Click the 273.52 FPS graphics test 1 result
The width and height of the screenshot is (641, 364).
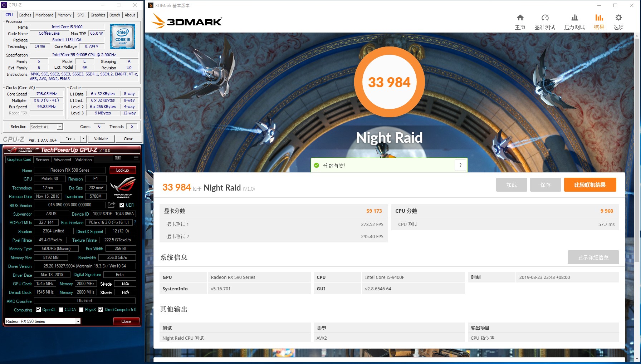[x=372, y=224]
